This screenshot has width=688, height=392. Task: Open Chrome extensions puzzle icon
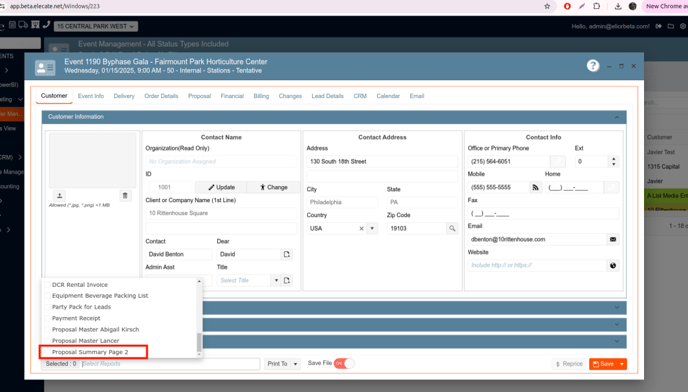click(596, 6)
